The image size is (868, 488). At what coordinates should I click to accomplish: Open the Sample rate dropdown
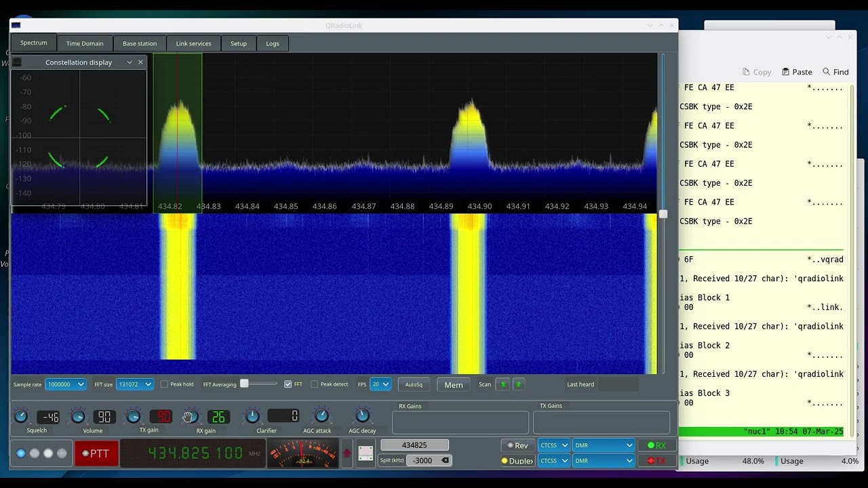tap(66, 384)
